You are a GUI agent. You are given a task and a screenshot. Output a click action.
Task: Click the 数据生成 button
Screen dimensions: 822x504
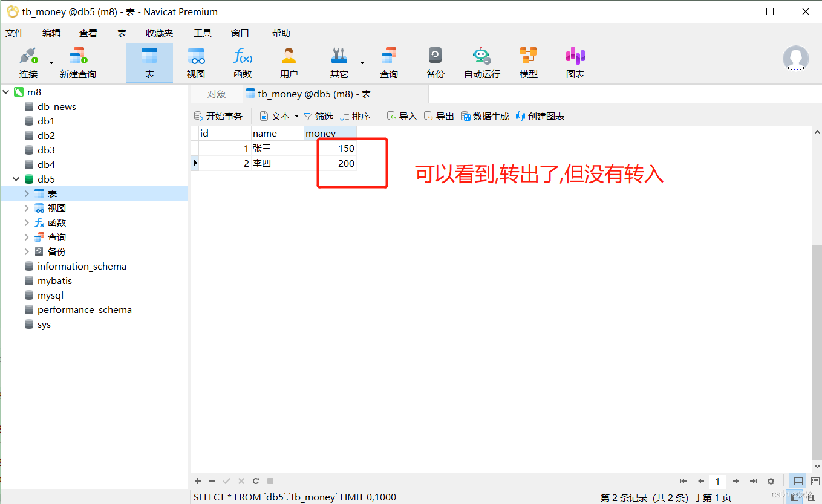pos(485,116)
